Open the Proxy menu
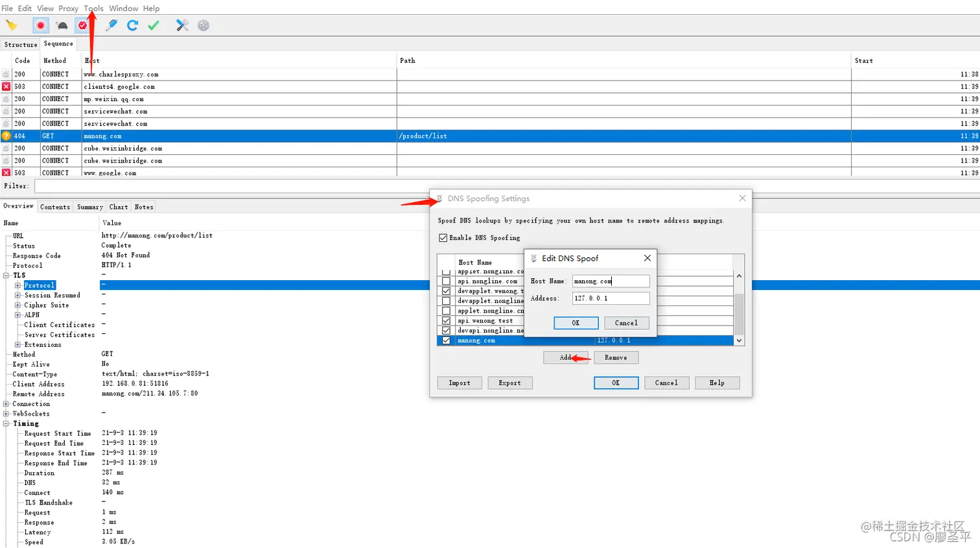Screen dimensions: 980x548 [x=68, y=8]
